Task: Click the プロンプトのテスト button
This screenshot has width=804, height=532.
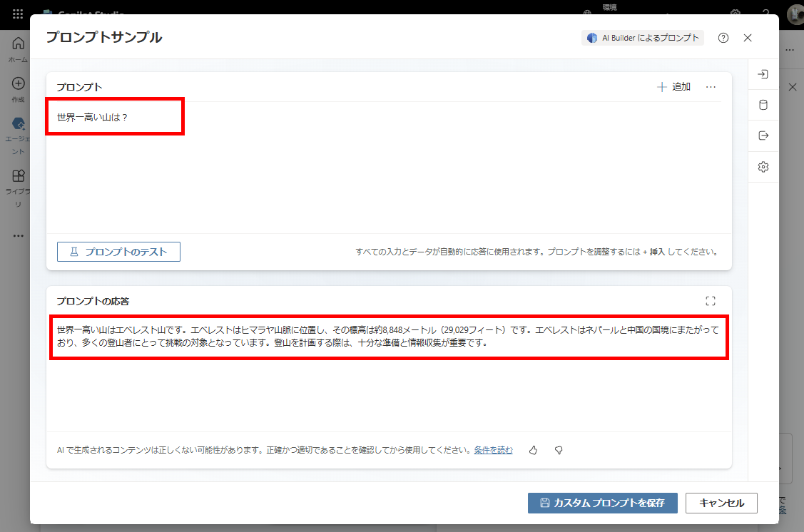Action: (118, 252)
